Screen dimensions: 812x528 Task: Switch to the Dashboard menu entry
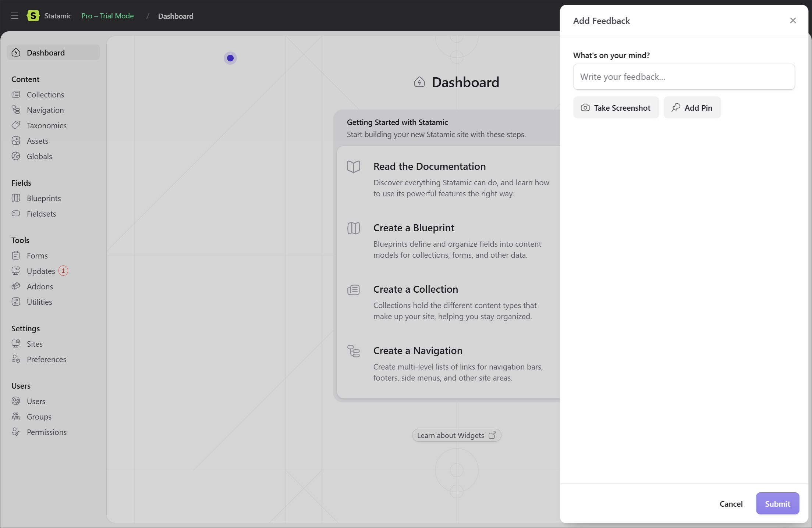click(45, 53)
